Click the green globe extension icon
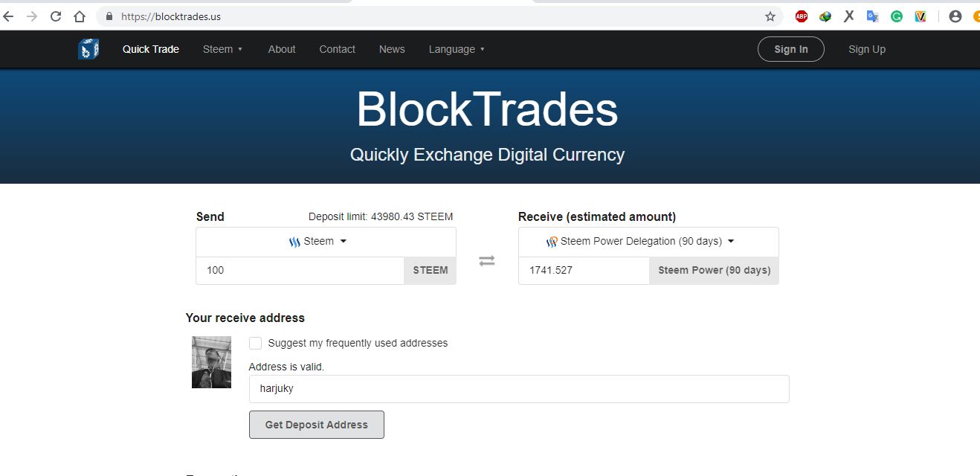Image resolution: width=980 pixels, height=476 pixels. [825, 16]
